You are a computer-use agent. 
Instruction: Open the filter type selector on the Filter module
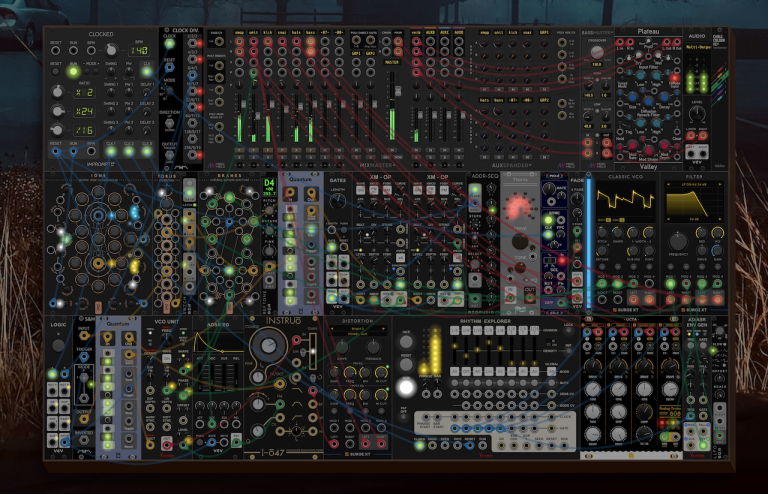coord(693,184)
